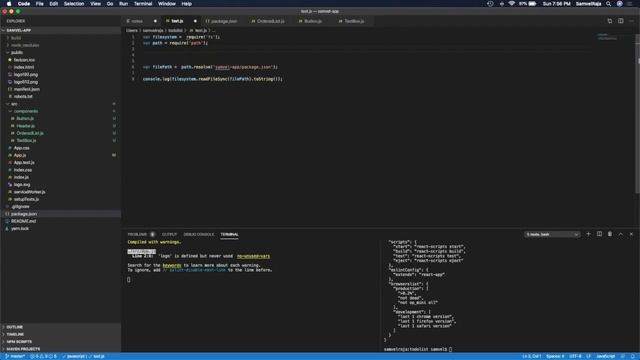Open the Help menu
The height and width of the screenshot is (360, 640).
coord(187,4)
